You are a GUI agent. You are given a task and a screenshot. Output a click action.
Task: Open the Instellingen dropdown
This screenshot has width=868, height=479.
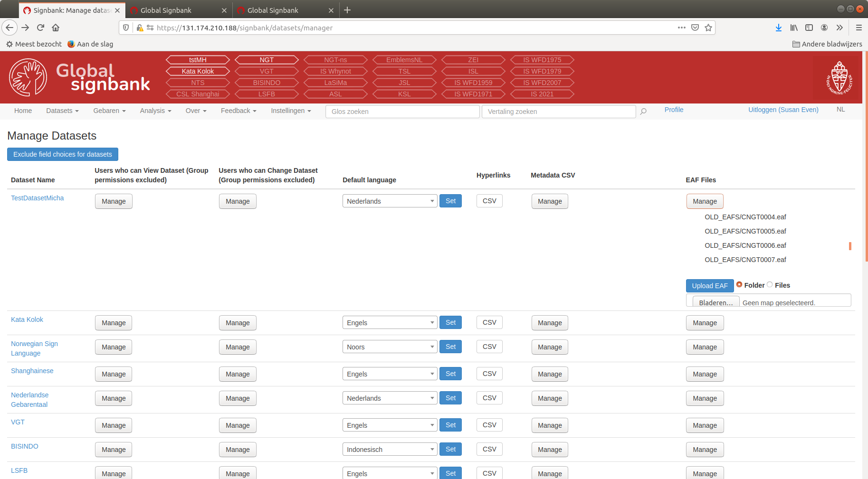click(291, 111)
